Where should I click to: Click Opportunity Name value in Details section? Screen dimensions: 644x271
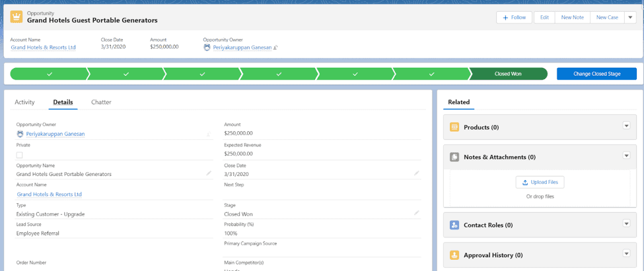(x=63, y=174)
